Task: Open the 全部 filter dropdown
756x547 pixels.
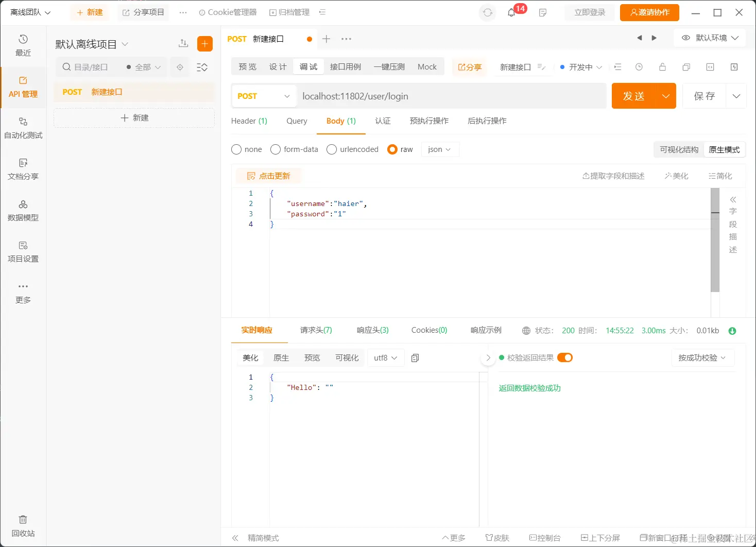Action: coord(144,67)
